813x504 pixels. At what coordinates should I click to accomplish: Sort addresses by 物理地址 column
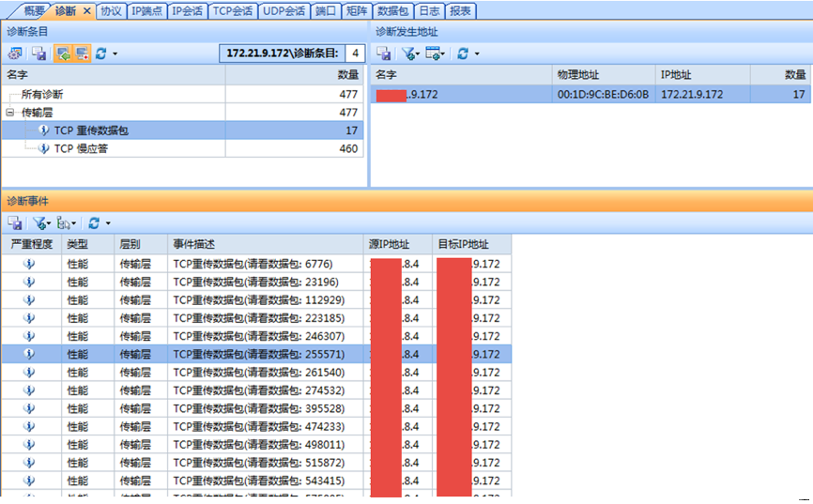pyautogui.click(x=604, y=75)
